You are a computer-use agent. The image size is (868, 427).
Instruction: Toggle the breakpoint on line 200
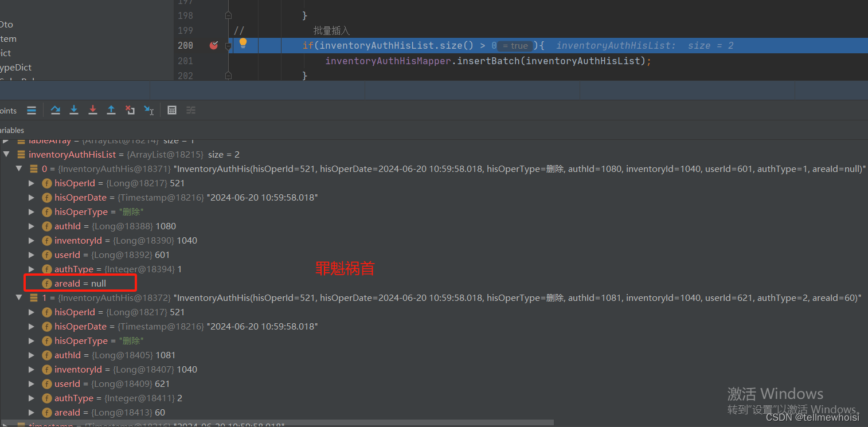tap(214, 45)
